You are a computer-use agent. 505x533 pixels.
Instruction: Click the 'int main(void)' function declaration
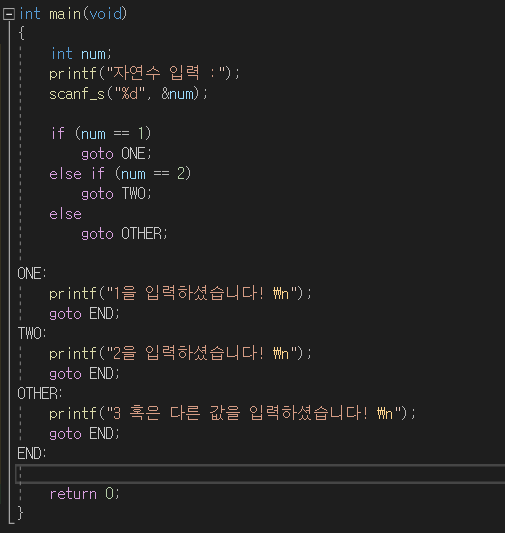point(73,14)
